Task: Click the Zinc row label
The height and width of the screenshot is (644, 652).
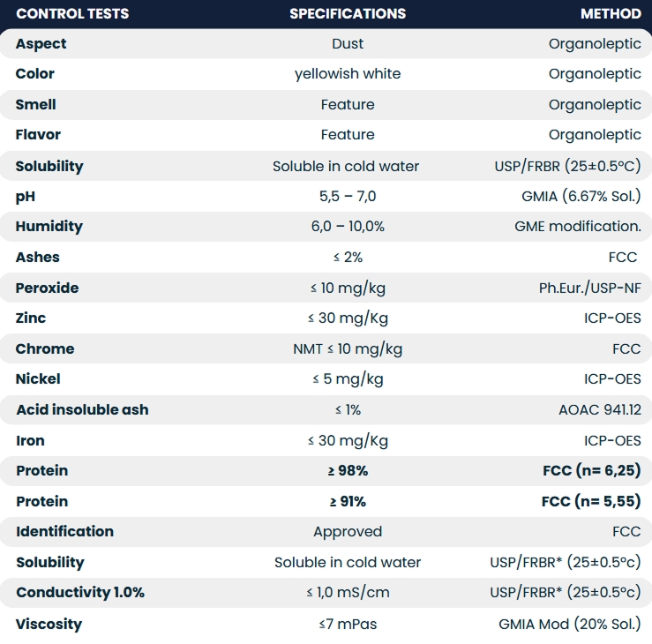Action: pos(31,318)
